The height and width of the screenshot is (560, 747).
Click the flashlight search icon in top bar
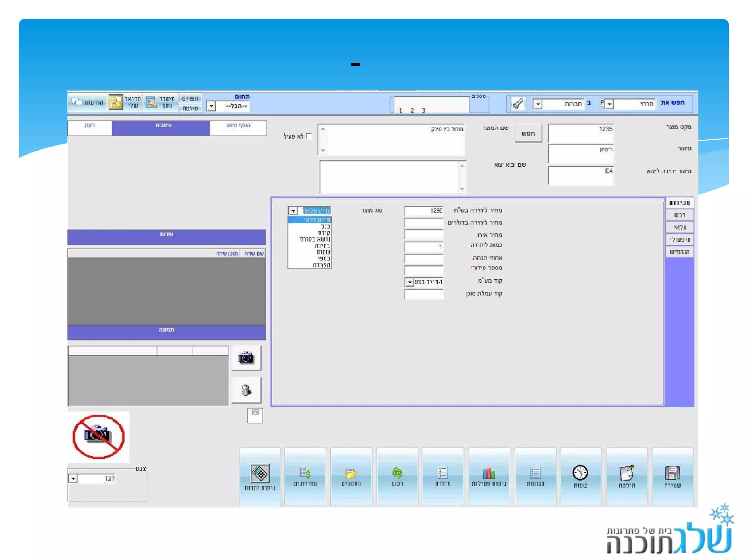point(518,104)
